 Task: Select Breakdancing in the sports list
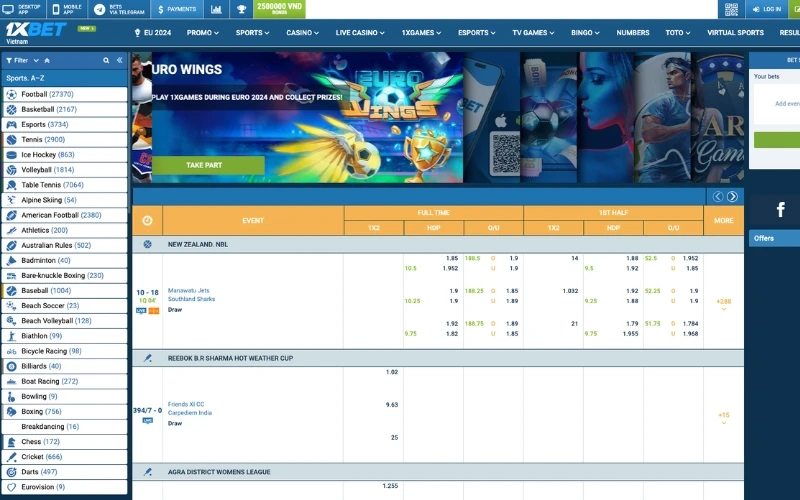pos(64,427)
